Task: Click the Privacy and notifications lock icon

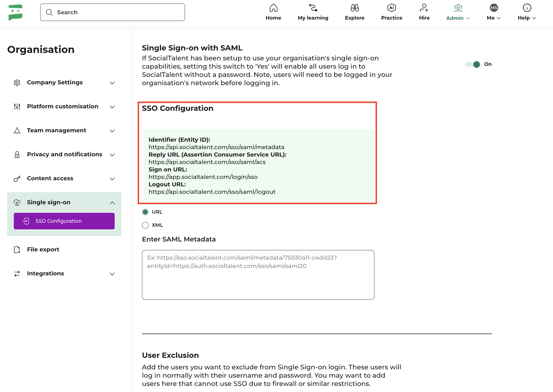Action: pos(17,155)
